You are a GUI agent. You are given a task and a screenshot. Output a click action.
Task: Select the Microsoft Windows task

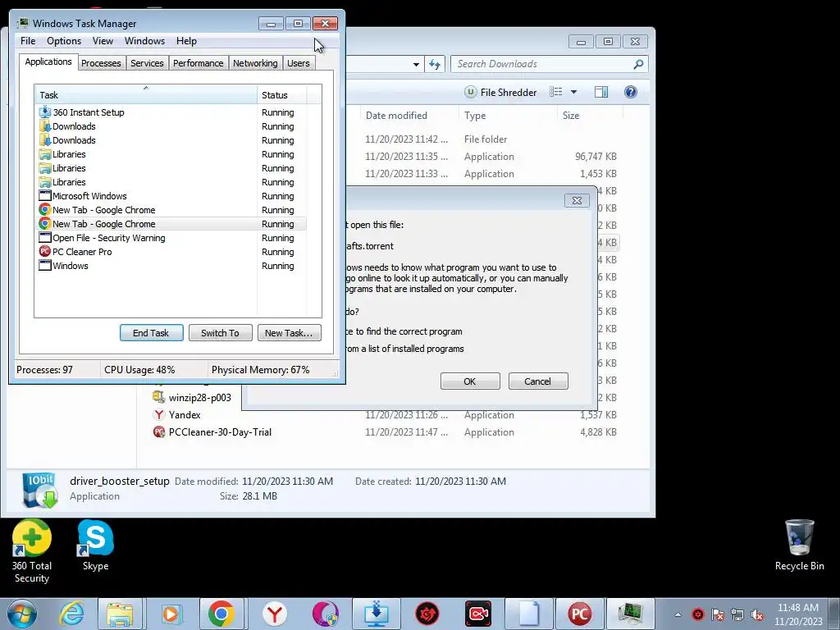coord(171,196)
